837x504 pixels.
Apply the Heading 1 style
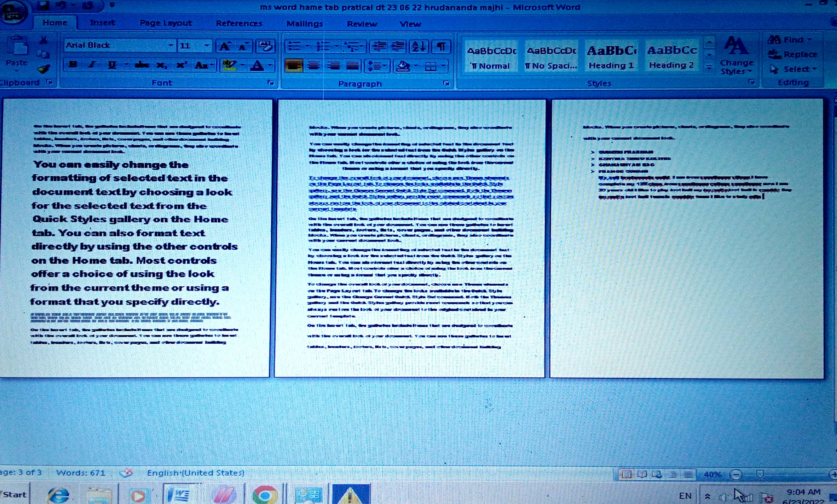coord(611,56)
